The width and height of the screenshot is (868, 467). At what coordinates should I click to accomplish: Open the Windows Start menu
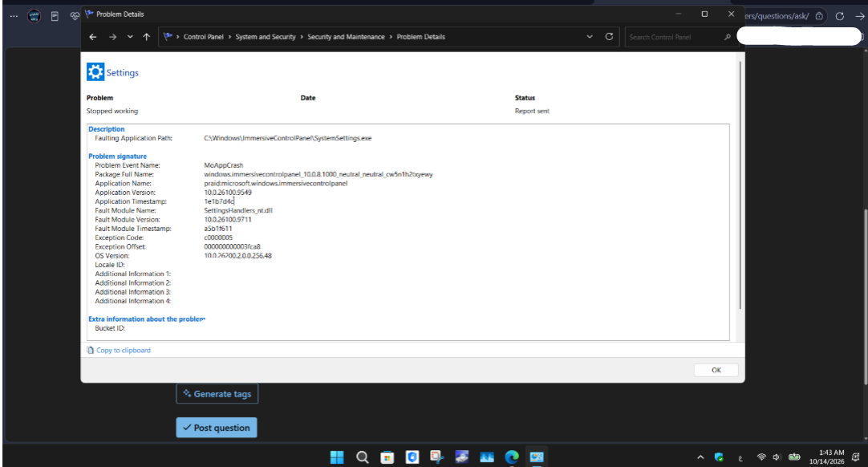(x=337, y=457)
